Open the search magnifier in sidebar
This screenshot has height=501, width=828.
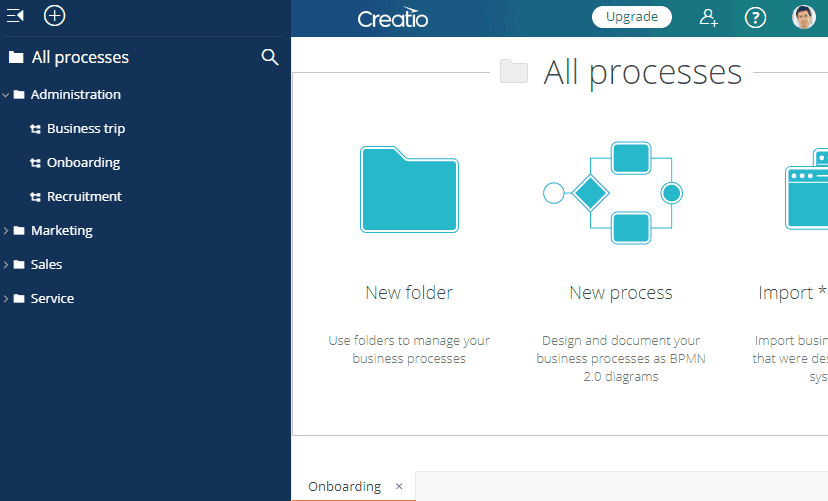[x=270, y=57]
